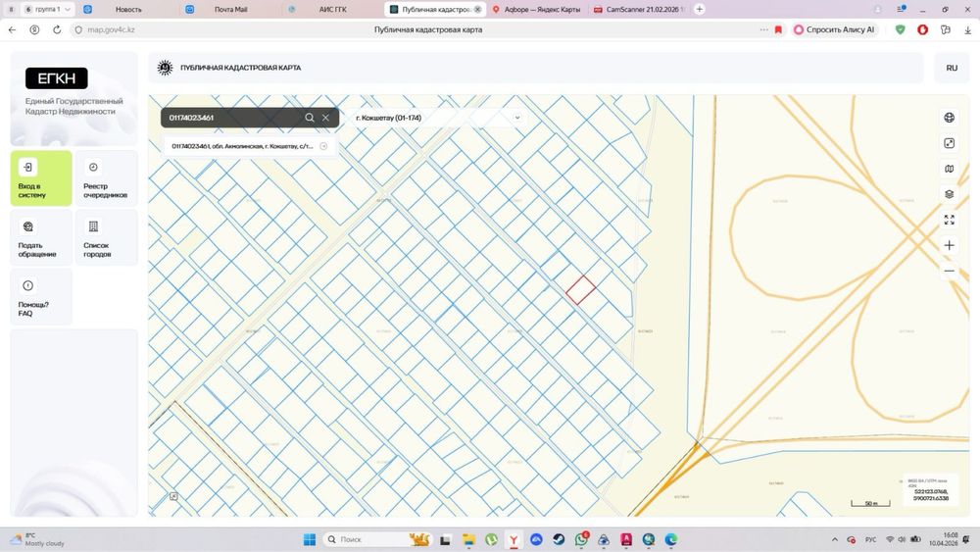Open File Explorer from taskbar
The height and width of the screenshot is (552, 980).
(x=468, y=539)
